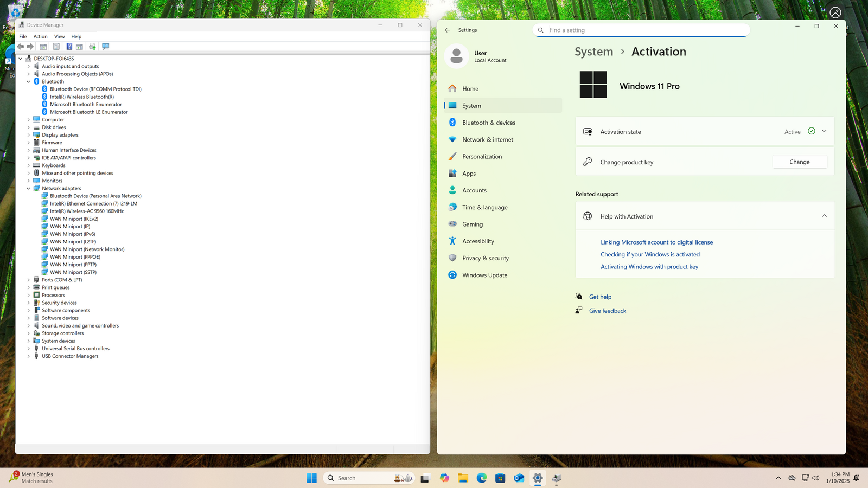The height and width of the screenshot is (488, 868).
Task: Click the Change product key button
Action: [799, 162]
